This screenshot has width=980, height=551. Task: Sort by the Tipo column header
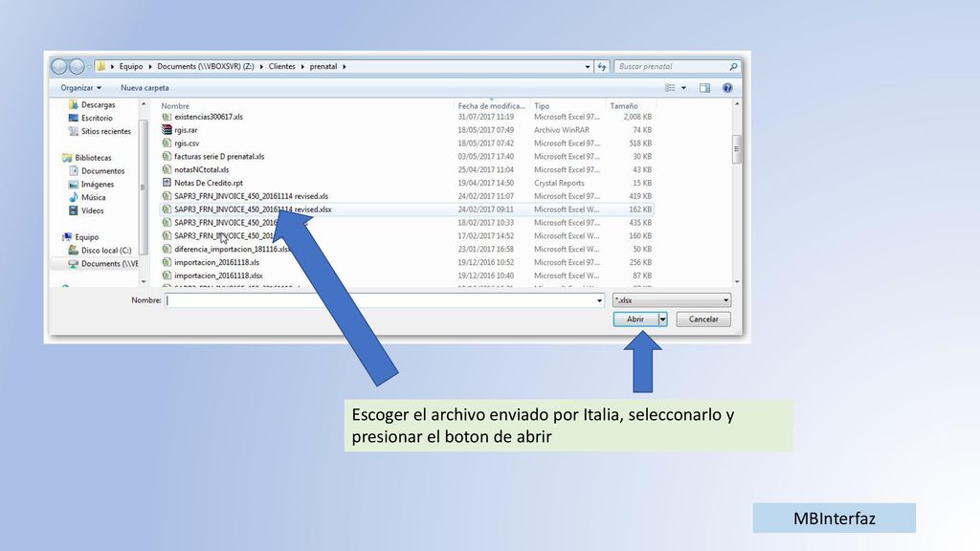[x=542, y=105]
